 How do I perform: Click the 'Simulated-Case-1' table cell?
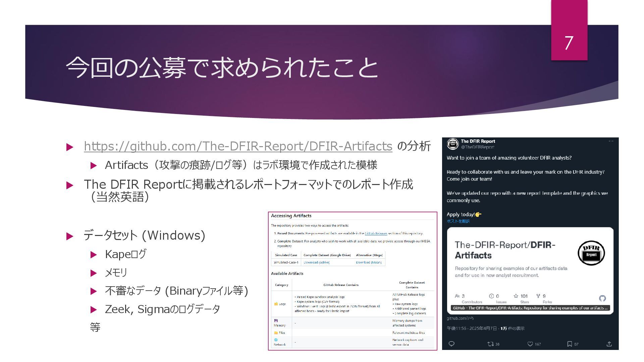tap(286, 262)
